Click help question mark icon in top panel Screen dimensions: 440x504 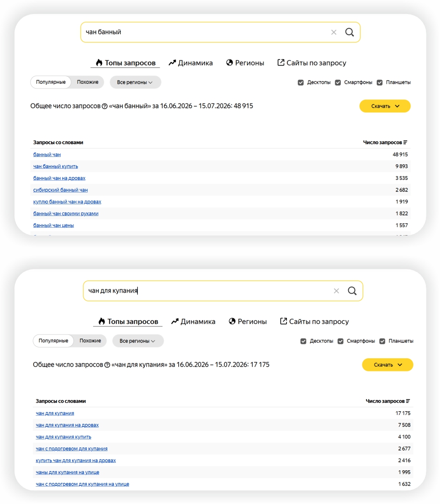[104, 106]
